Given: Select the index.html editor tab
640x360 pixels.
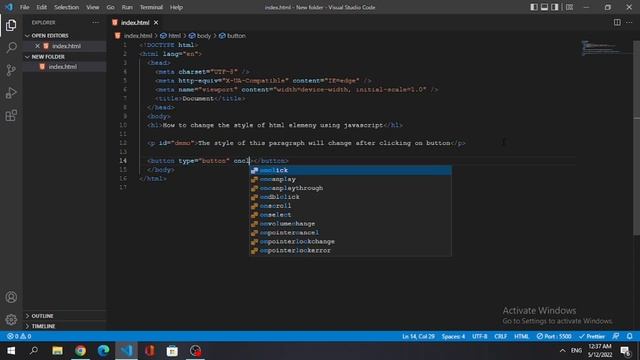Looking at the screenshot, I should coord(136,22).
